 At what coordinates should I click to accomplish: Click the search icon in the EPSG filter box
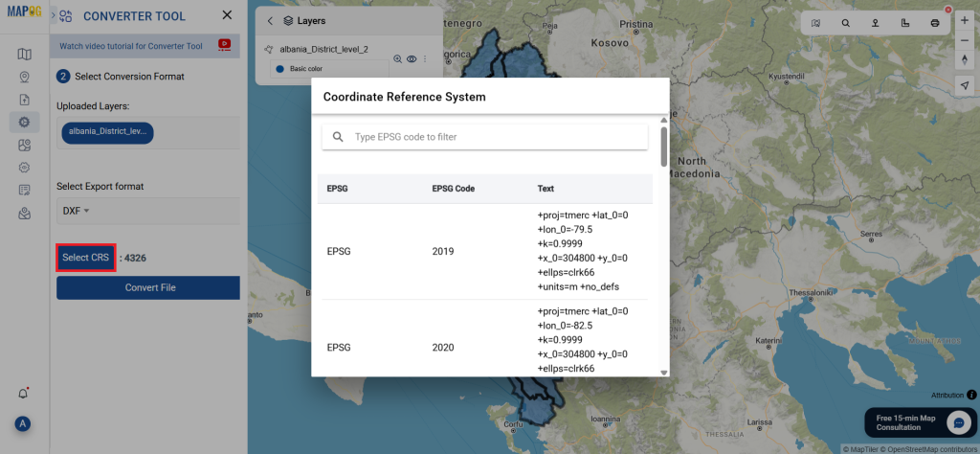[x=338, y=137]
